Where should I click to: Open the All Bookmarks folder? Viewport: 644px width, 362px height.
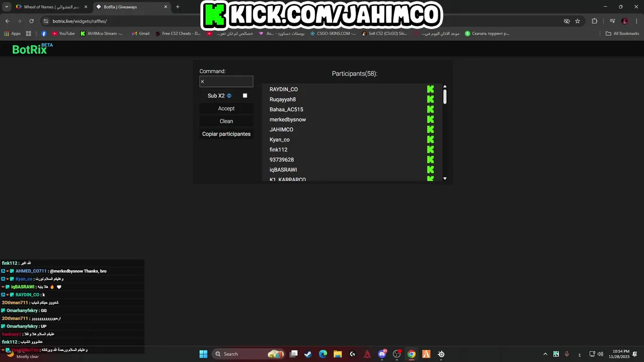pos(622,34)
